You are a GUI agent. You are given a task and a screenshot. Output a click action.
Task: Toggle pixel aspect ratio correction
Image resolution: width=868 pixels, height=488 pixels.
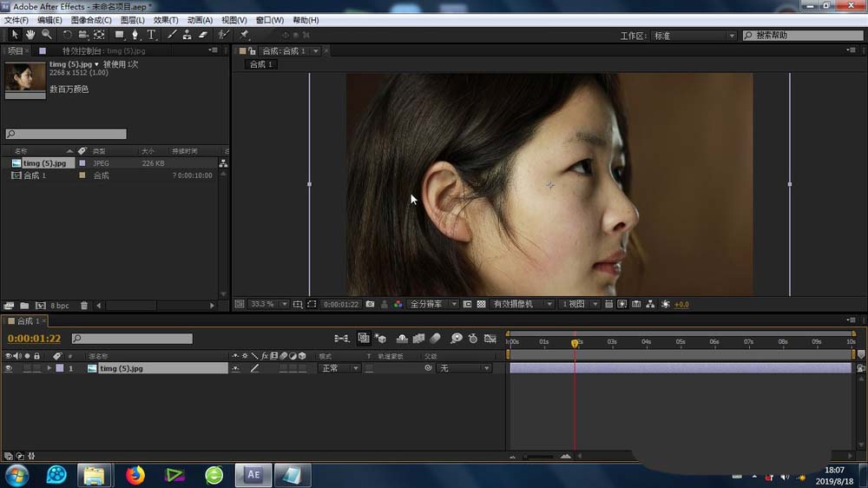[608, 304]
